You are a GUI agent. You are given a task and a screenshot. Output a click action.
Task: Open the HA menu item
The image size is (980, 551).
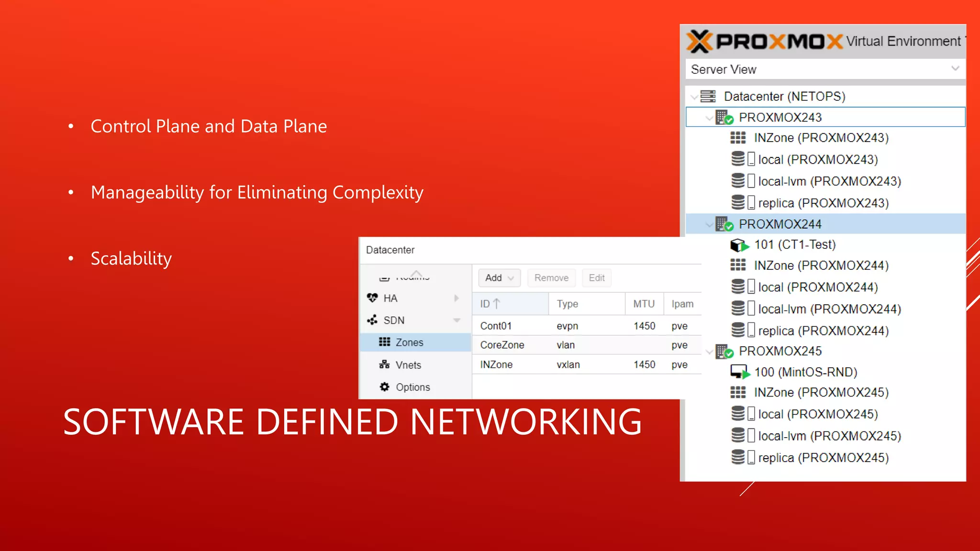pos(415,298)
